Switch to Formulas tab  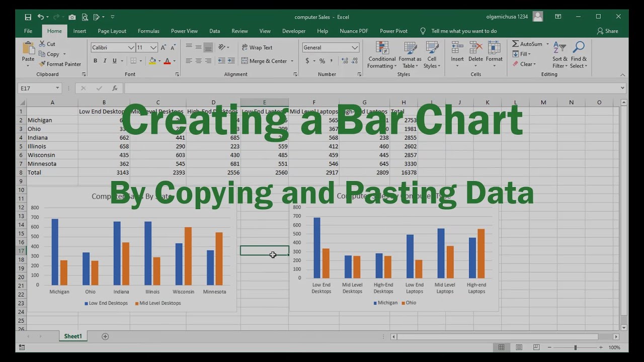pos(148,31)
